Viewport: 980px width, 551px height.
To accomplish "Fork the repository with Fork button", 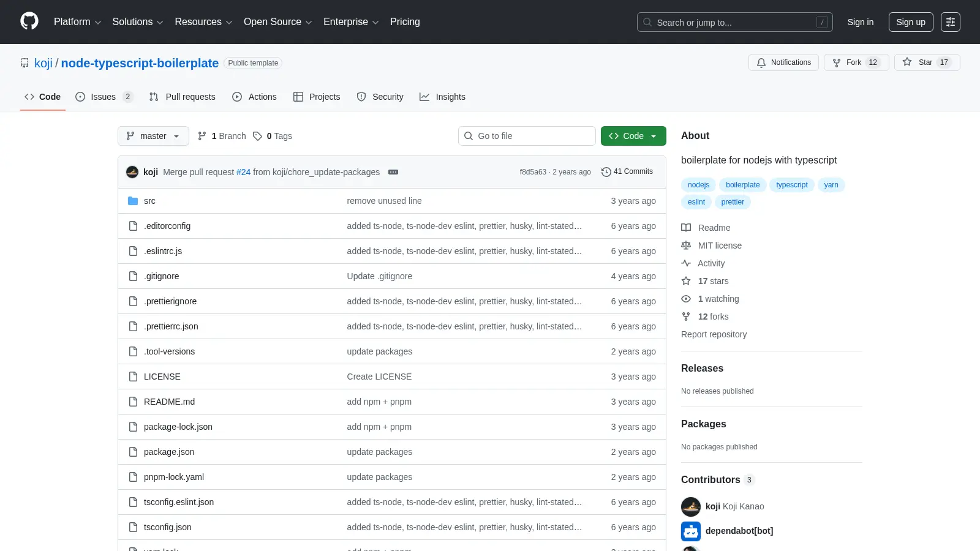I will coord(856,62).
